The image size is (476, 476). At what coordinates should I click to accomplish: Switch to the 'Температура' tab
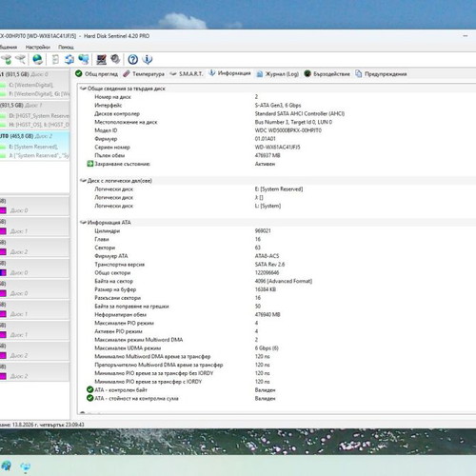[x=144, y=74]
